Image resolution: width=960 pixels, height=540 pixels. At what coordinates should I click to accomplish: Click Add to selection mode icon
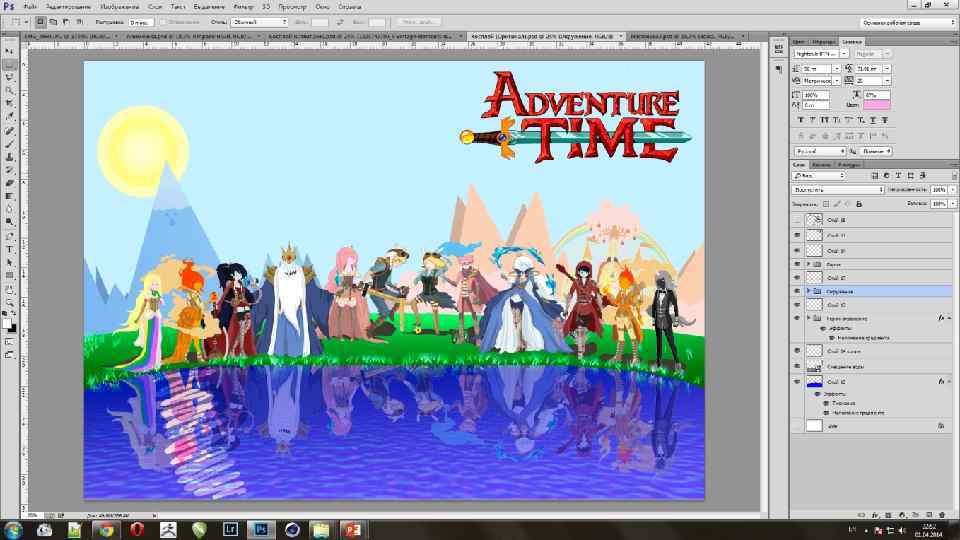[x=53, y=22]
